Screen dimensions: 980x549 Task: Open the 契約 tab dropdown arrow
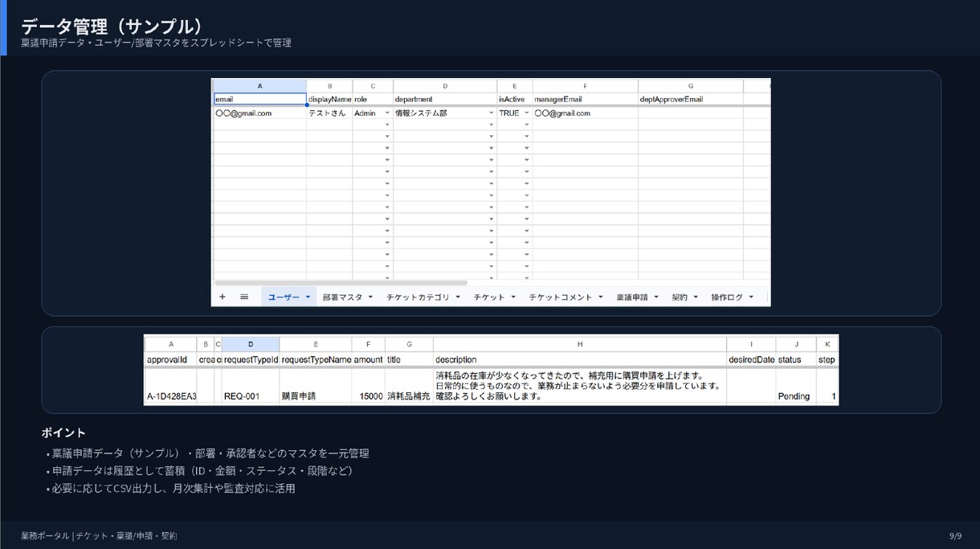coord(696,297)
